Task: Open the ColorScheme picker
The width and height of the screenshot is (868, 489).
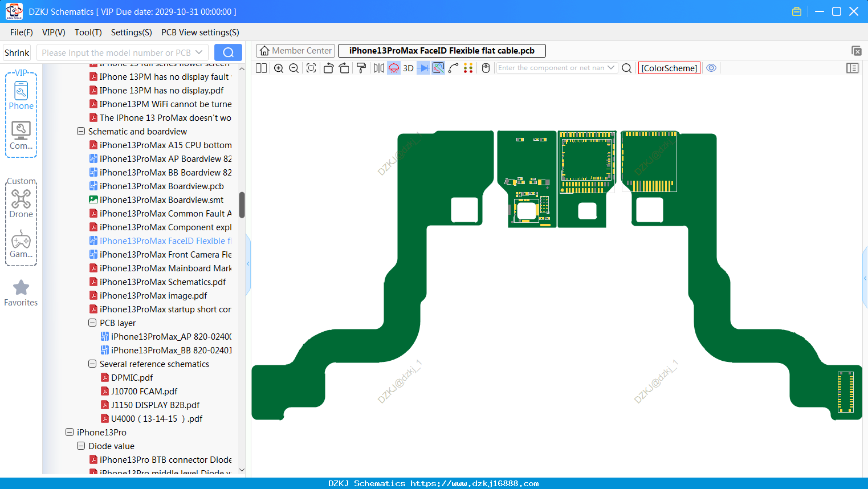Action: pyautogui.click(x=669, y=68)
